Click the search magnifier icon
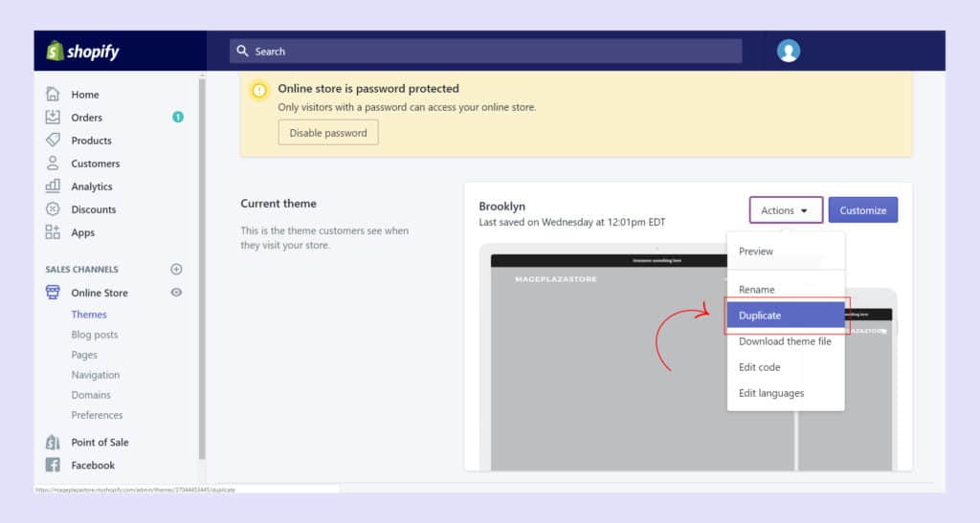This screenshot has width=980, height=523. point(242,51)
